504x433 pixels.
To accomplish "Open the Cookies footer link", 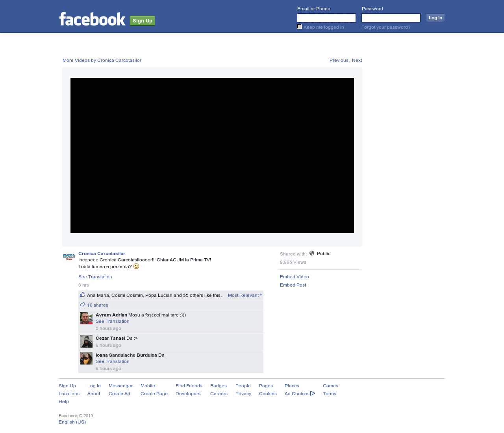I will coord(268,394).
